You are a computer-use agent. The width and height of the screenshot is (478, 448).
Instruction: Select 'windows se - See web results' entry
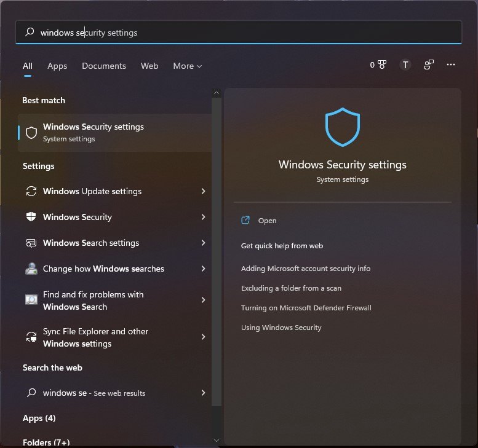coord(94,393)
